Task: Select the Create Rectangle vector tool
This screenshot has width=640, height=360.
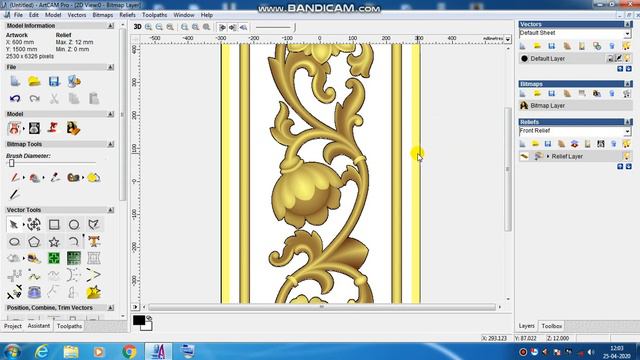Action: coord(54,224)
